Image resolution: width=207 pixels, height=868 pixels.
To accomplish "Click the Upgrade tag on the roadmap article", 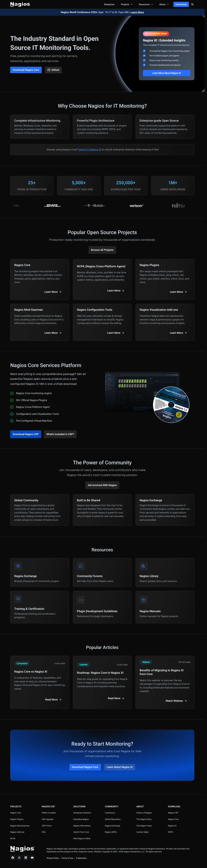I will [x=83, y=665].
